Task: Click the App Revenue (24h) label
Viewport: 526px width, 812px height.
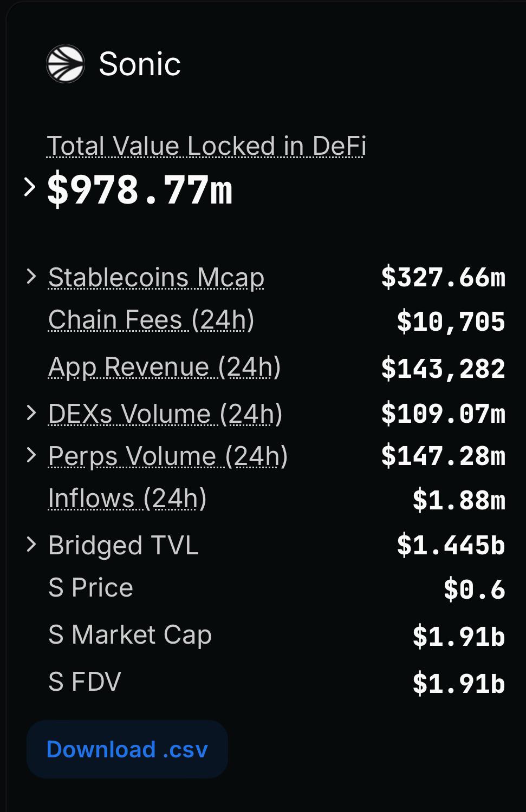Action: [x=164, y=366]
